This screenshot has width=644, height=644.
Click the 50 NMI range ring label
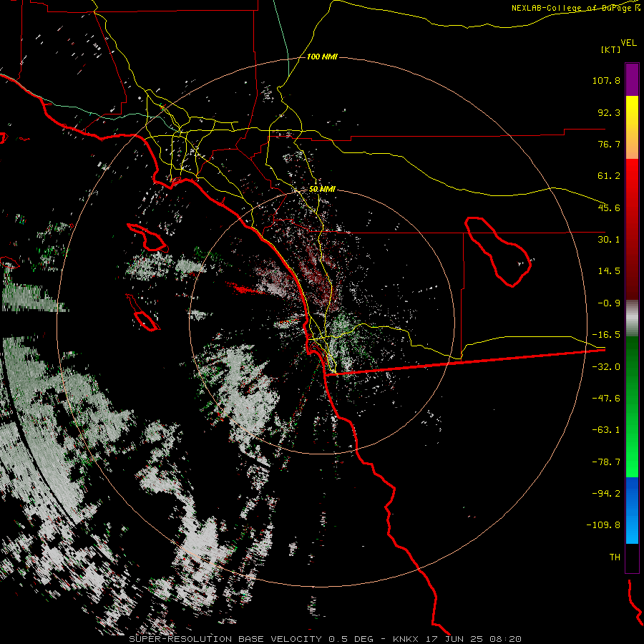pyautogui.click(x=323, y=190)
